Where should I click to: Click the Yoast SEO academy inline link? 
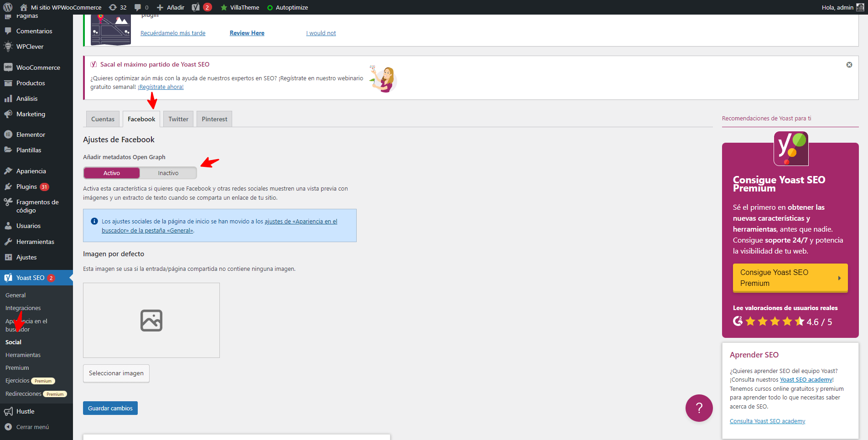coord(806,379)
